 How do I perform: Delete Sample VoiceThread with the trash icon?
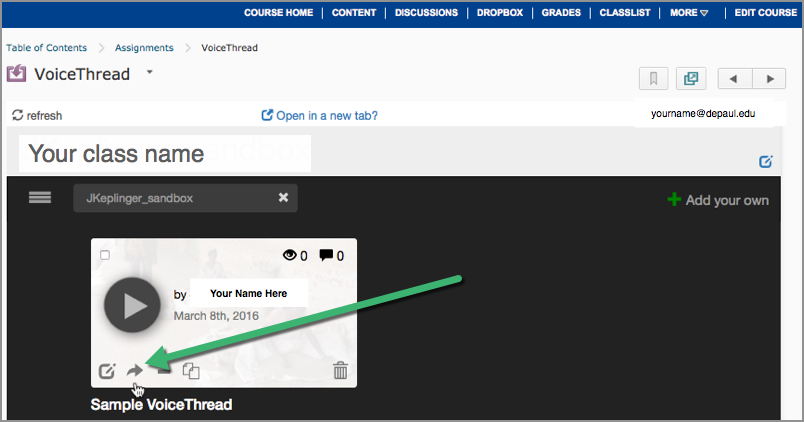340,370
